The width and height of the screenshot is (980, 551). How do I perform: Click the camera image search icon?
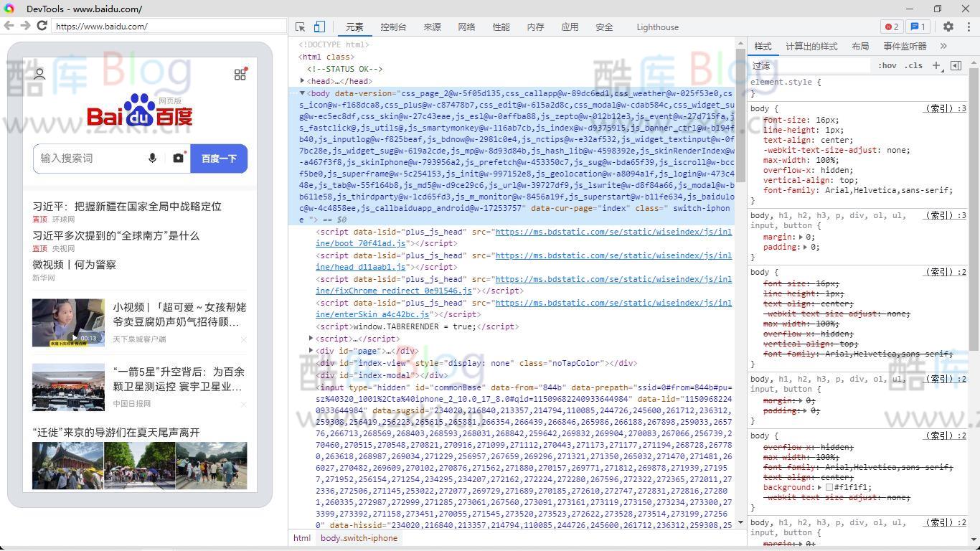pos(178,158)
